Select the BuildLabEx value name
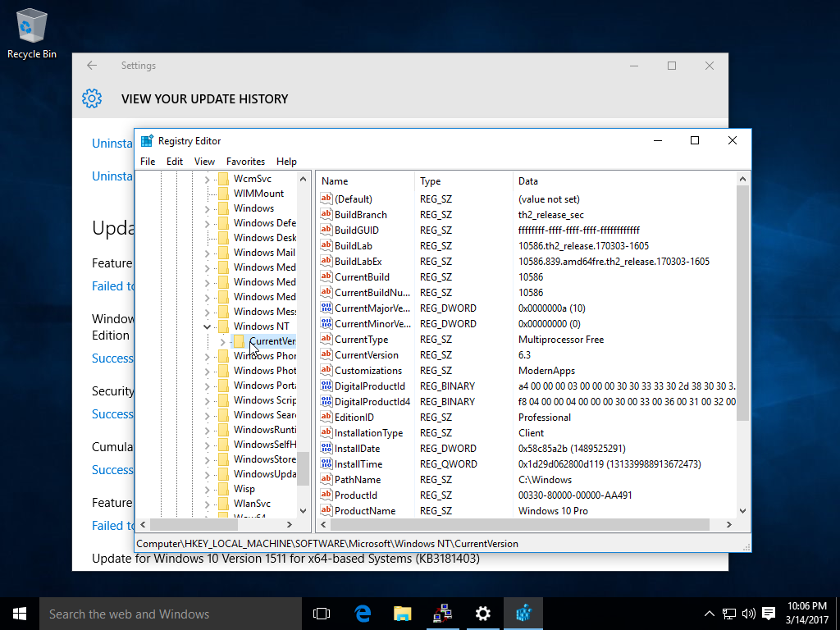The image size is (840, 630). [358, 262]
